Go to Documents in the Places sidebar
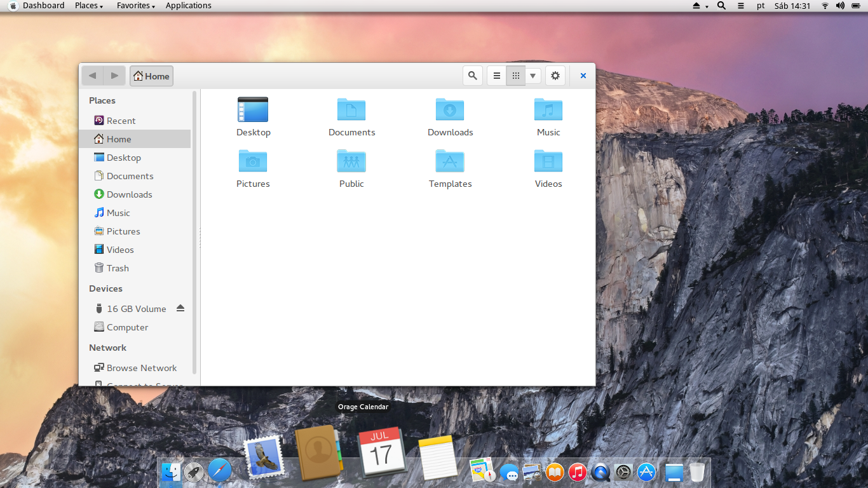868x488 pixels. [x=135, y=176]
